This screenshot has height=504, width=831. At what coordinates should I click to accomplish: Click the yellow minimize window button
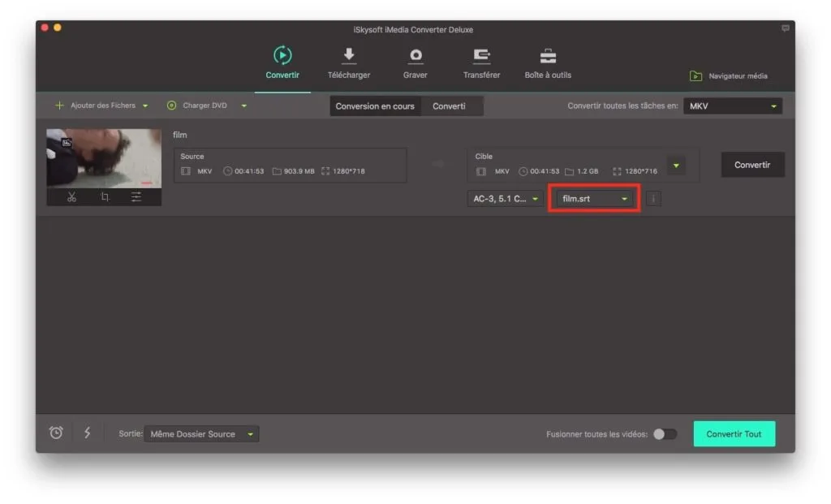[x=58, y=28]
